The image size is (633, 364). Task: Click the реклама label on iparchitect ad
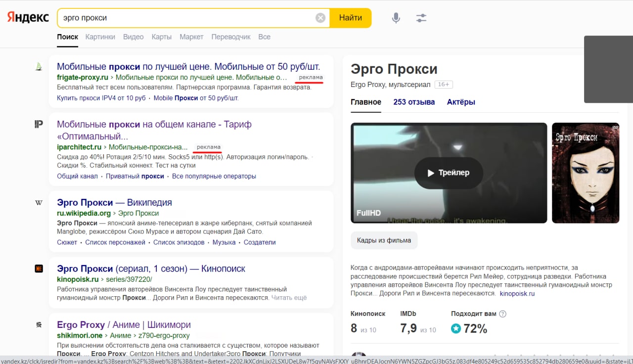(208, 147)
